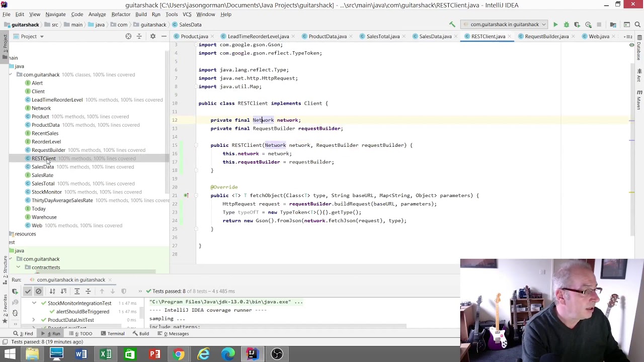Open the Windows Start menu
This screenshot has width=644, height=362.
[x=10, y=354]
